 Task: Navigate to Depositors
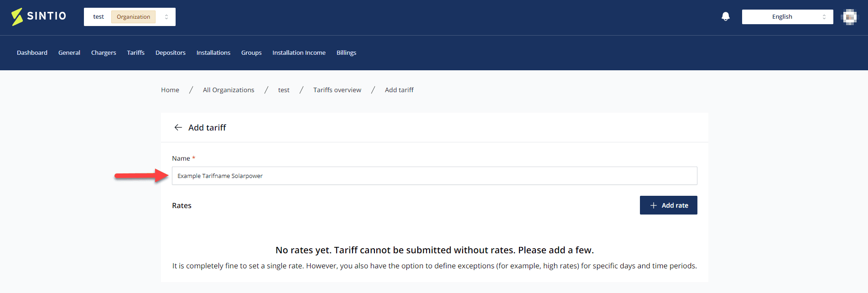[171, 52]
